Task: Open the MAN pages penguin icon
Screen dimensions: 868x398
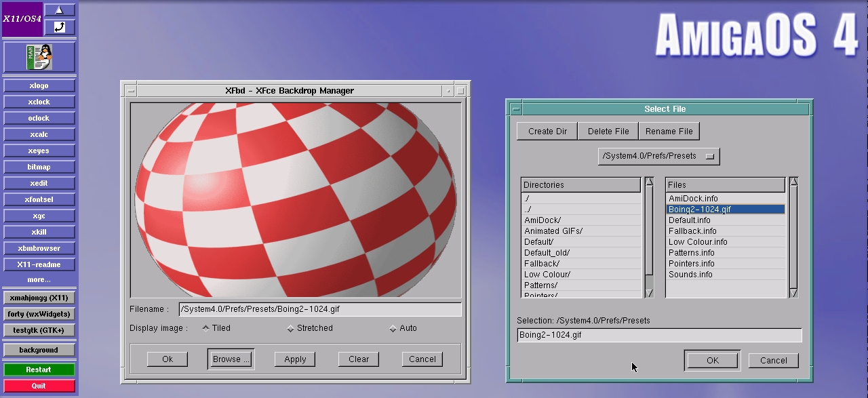Action: point(39,58)
